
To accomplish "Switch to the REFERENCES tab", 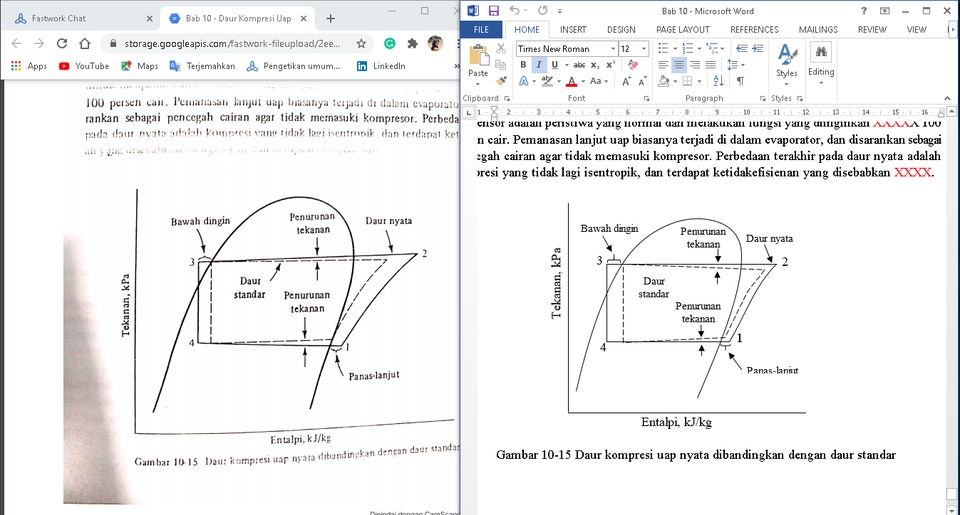I will 754,29.
